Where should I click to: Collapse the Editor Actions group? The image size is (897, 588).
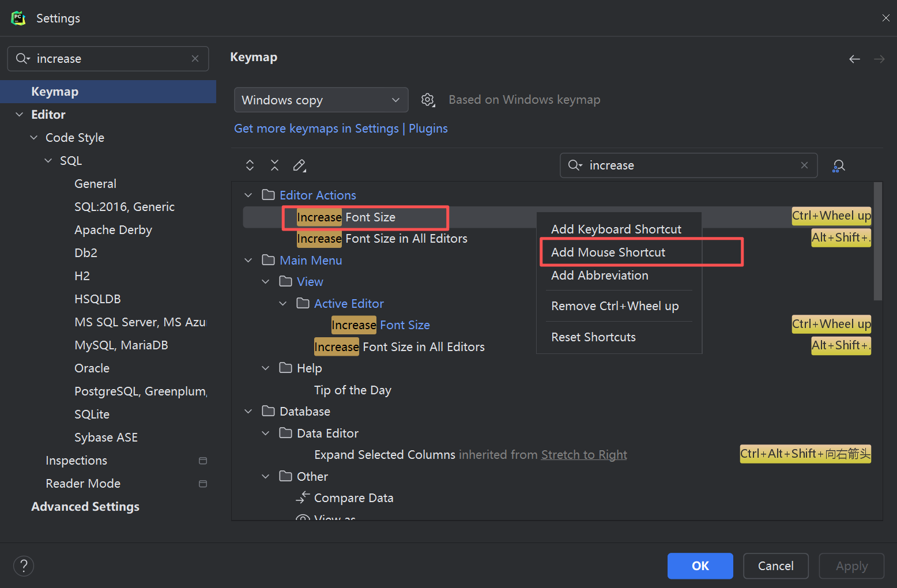248,195
